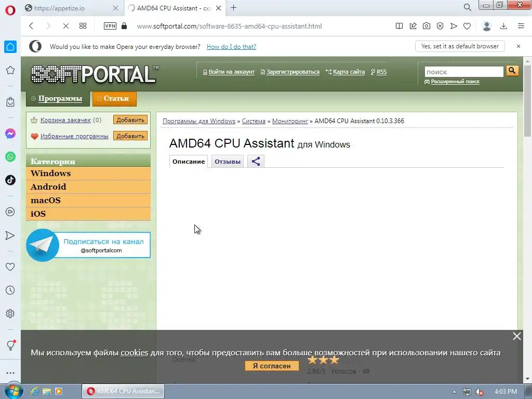Open ad blocker shield icon

(x=440, y=26)
